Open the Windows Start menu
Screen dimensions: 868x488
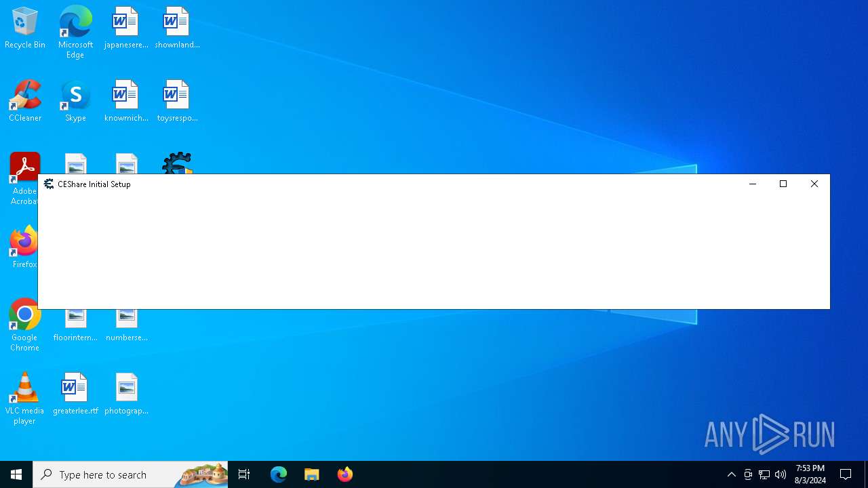(x=16, y=474)
